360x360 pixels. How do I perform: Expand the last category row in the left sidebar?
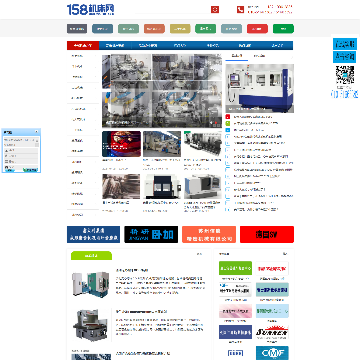pos(83,215)
